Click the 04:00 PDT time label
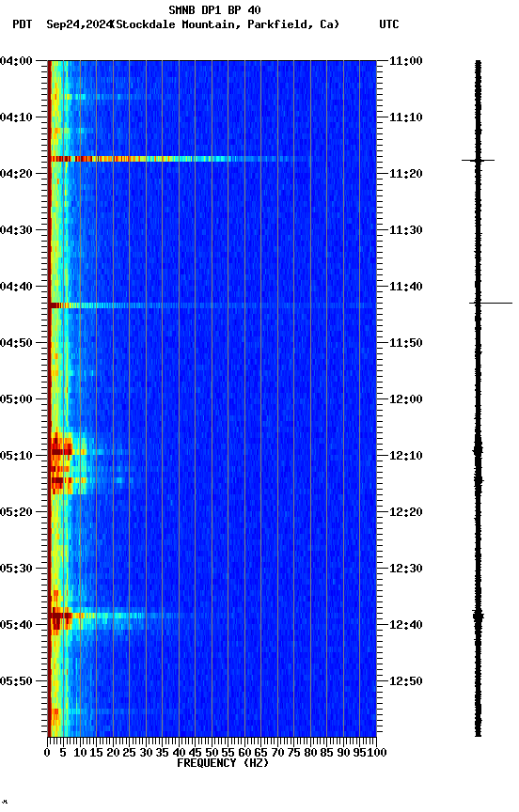Viewport: 519px width, 812px height. coord(16,61)
